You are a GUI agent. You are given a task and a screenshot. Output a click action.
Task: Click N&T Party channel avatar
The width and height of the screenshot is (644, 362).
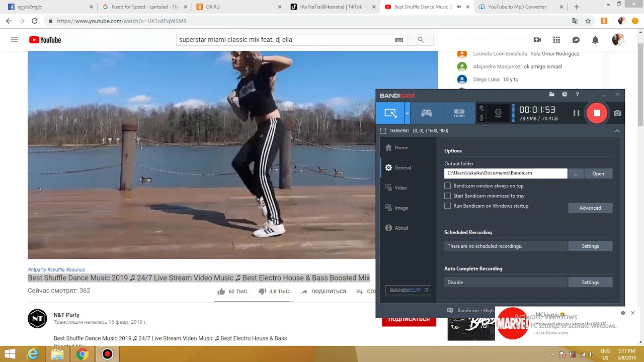(37, 319)
